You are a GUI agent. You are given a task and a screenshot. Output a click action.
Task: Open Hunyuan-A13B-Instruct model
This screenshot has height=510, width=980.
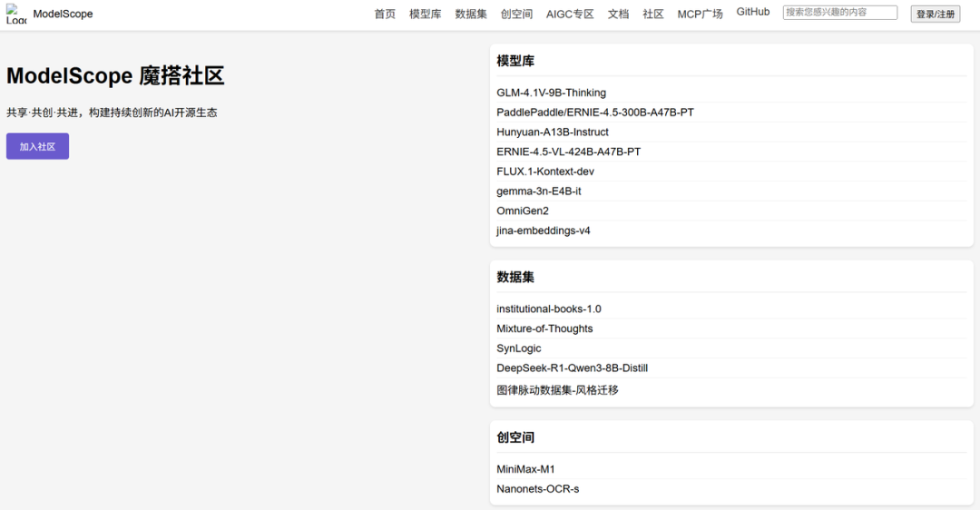pyautogui.click(x=553, y=132)
